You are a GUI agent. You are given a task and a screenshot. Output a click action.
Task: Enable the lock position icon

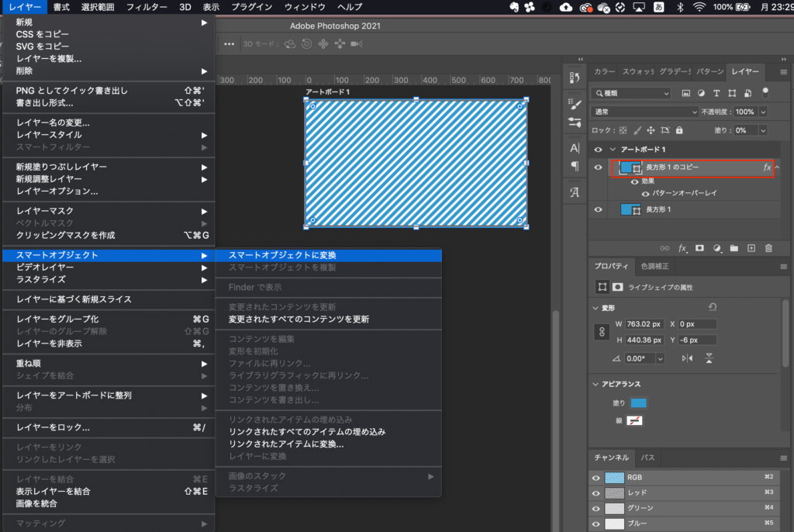click(651, 130)
